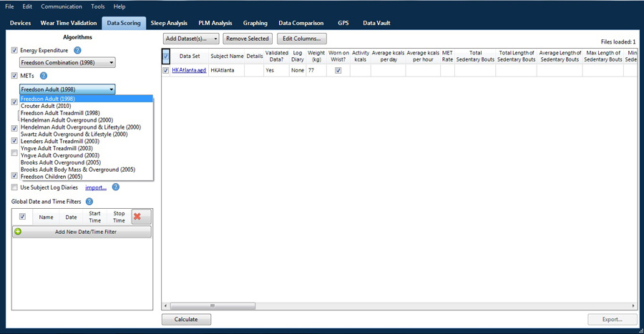The width and height of the screenshot is (644, 334).
Task: Open the Freedson Combination (1998) dropdown
Action: click(x=67, y=63)
